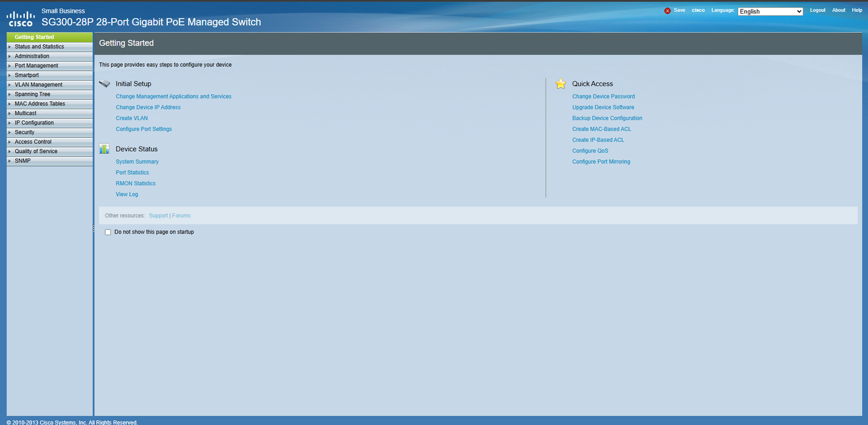Select Getting Started in the sidebar
This screenshot has width=868, height=425.
[50, 37]
